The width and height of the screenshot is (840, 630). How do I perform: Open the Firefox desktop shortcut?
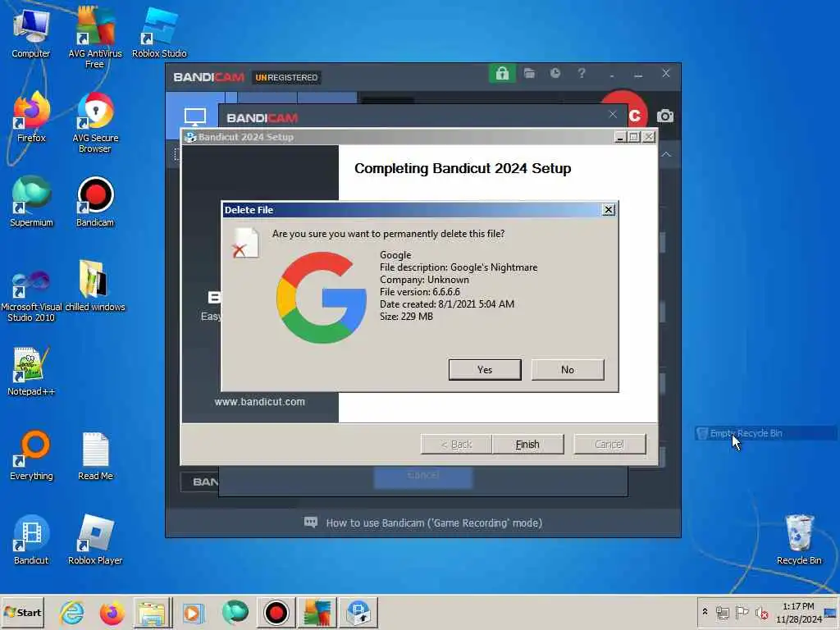(x=31, y=118)
